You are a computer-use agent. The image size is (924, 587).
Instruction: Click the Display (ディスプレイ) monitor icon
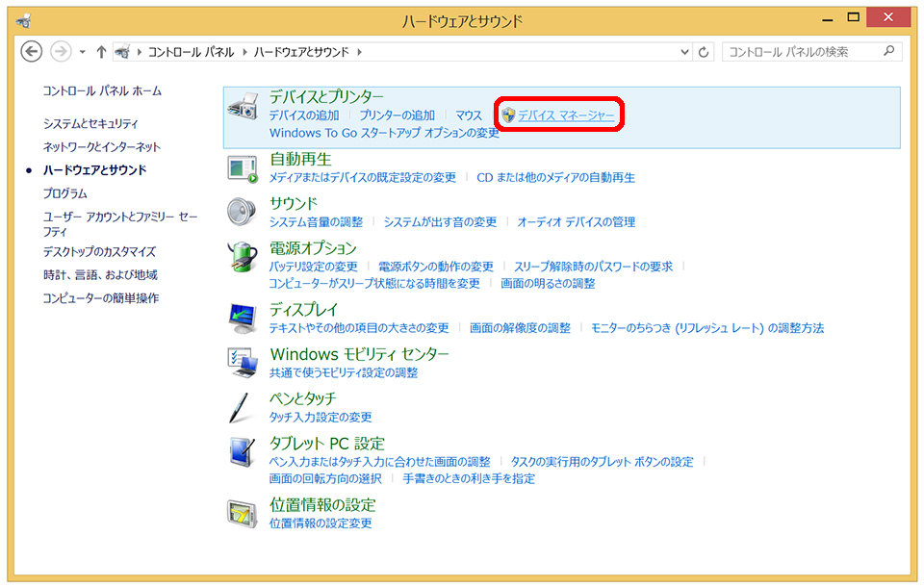coord(243,319)
